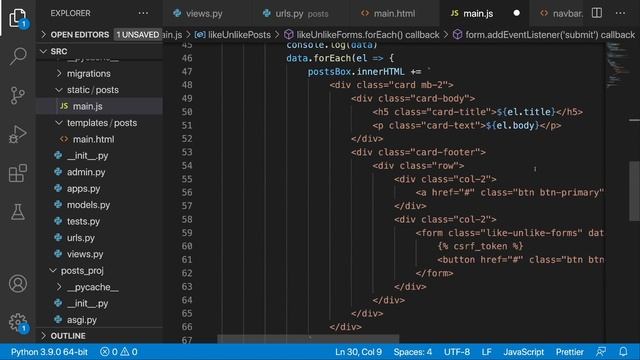
Task: Open the Extensions view icon
Action: pyautogui.click(x=18, y=173)
